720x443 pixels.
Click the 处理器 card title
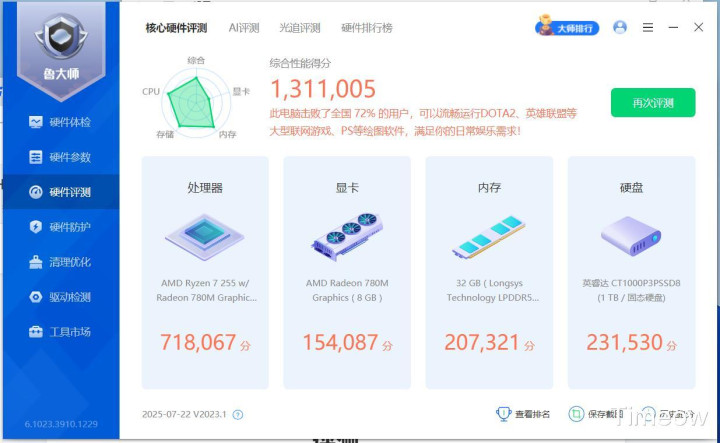(x=205, y=188)
